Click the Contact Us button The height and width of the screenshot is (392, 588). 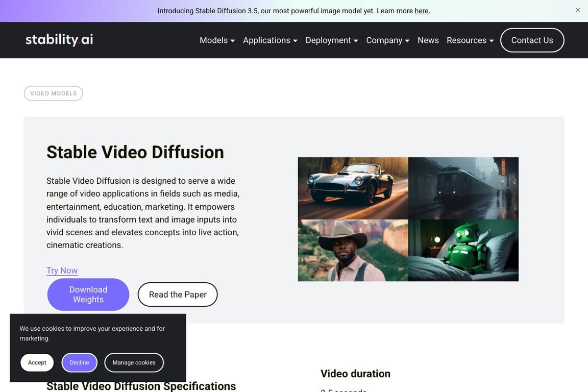(532, 40)
